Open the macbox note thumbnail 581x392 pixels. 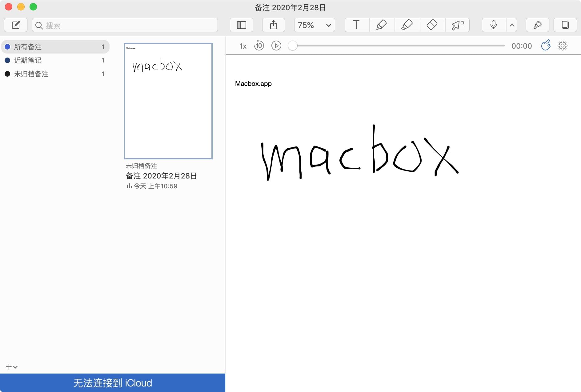pyautogui.click(x=168, y=101)
